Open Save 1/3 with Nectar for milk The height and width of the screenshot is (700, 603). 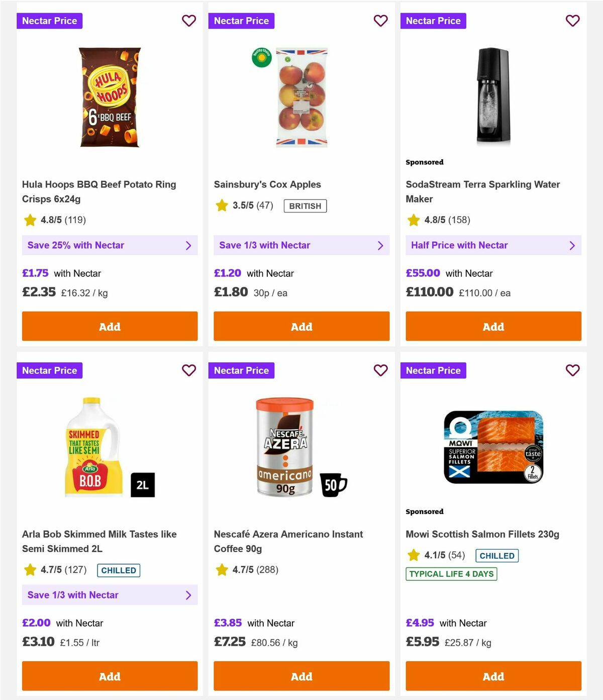click(110, 595)
